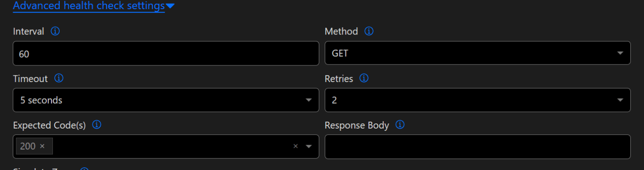Open the Timeout dropdown showing 5 seconds
Image resolution: width=644 pixels, height=170 pixels.
tap(166, 100)
